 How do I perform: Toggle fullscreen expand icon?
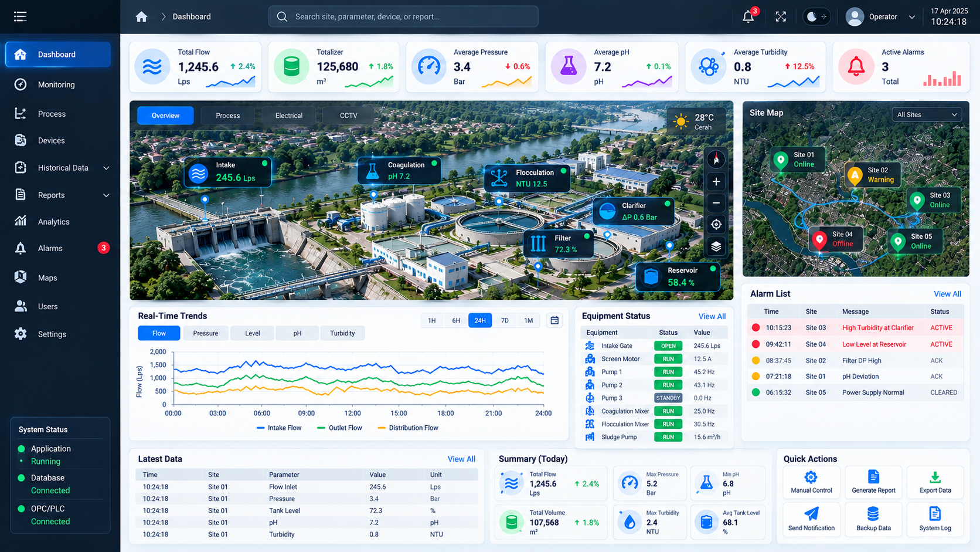781,16
